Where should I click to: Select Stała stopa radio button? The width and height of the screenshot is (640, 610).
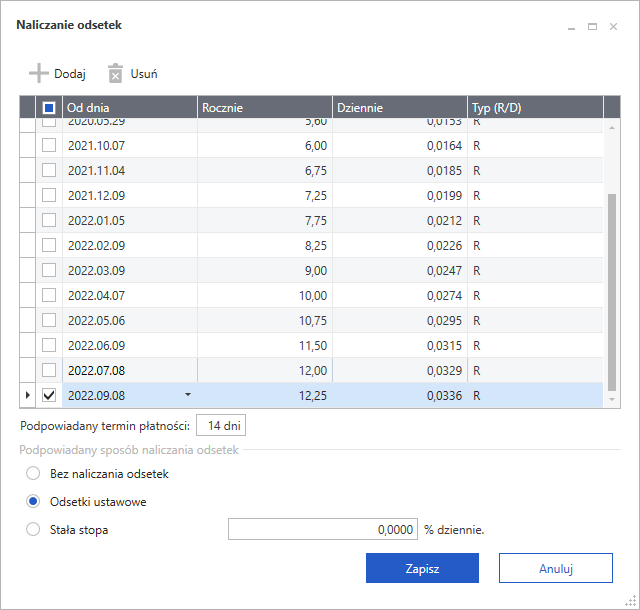tap(34, 529)
